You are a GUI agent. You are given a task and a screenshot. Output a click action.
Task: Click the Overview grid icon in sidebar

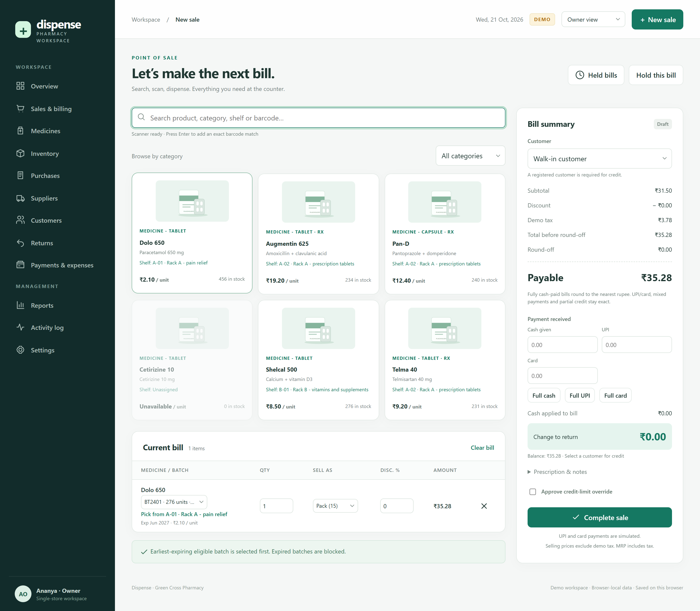[x=20, y=86]
